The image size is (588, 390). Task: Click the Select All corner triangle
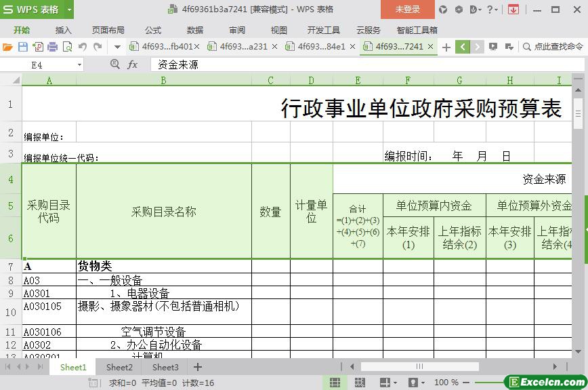click(x=11, y=80)
